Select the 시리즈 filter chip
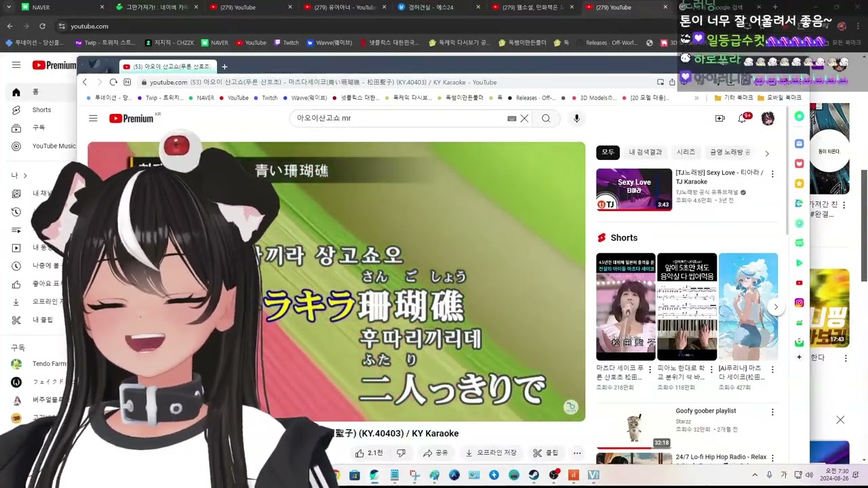Image resolution: width=868 pixels, height=488 pixels. pyautogui.click(x=686, y=152)
